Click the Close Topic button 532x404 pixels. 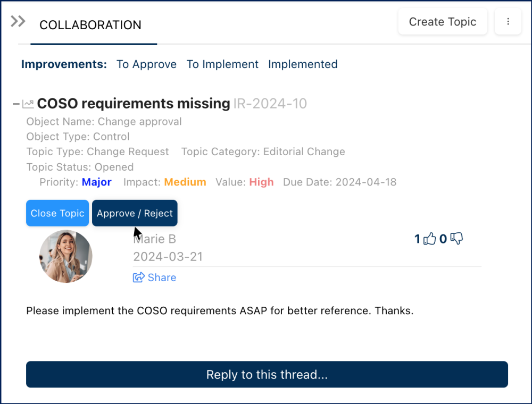click(x=57, y=213)
